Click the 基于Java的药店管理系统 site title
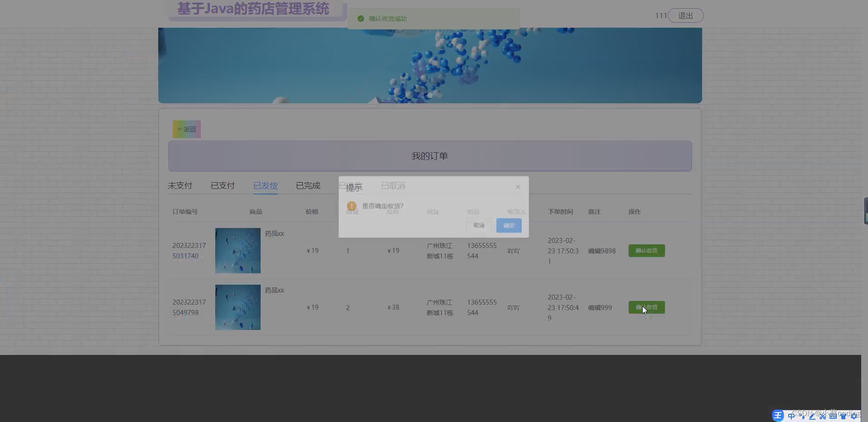 pyautogui.click(x=253, y=9)
